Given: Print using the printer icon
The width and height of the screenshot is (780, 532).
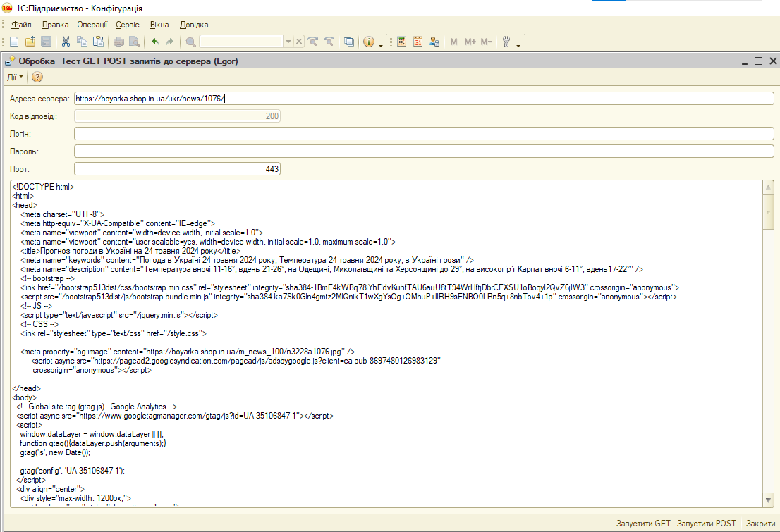Looking at the screenshot, I should tap(118, 42).
